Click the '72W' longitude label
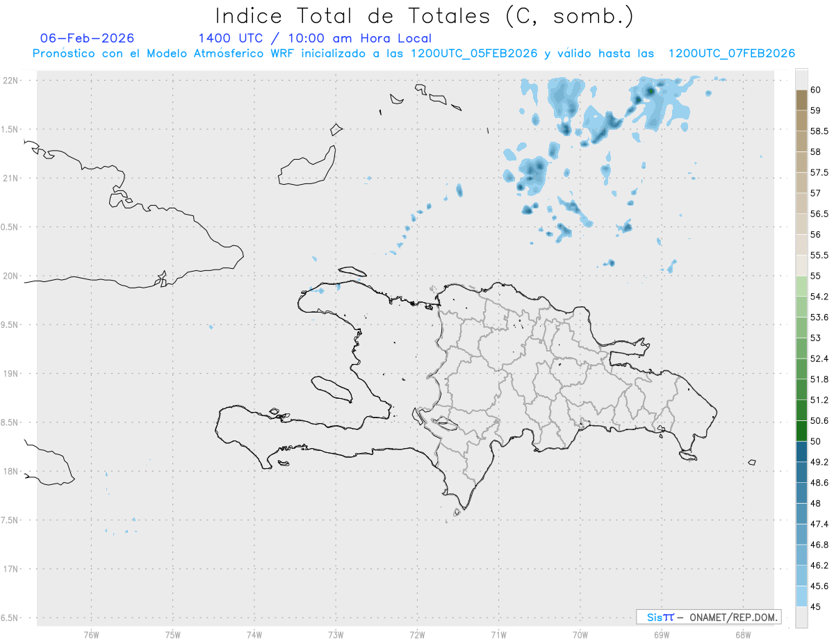 pos(417,634)
